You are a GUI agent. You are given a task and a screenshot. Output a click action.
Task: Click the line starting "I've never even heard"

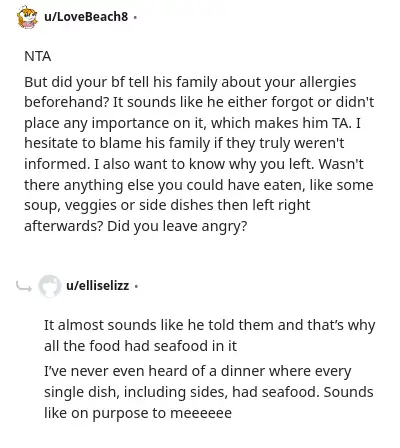point(198,371)
